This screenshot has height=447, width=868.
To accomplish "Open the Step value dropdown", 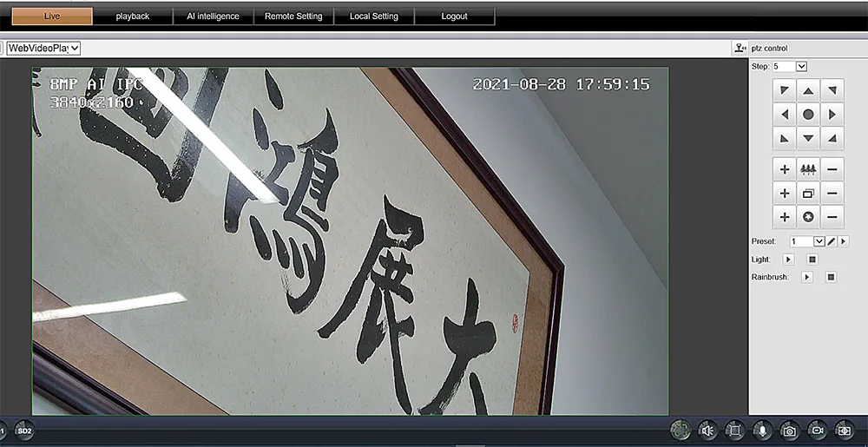I will [x=801, y=66].
